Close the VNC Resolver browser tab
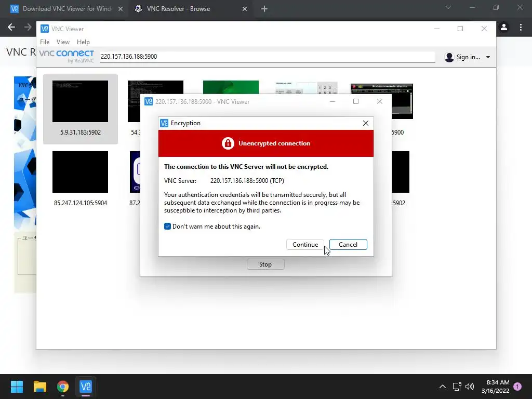The image size is (532, 399). pos(245,9)
